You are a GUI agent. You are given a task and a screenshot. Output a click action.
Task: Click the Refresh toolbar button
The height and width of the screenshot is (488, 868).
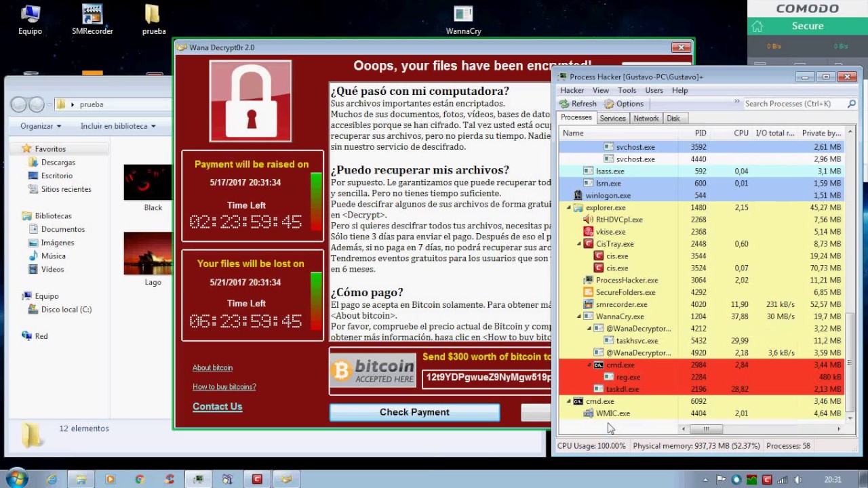[578, 104]
